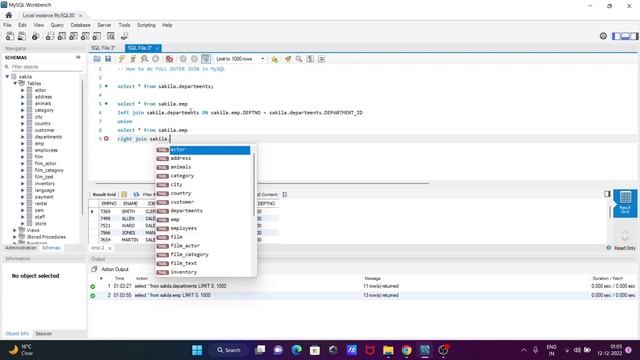Switch to the Session tab
This screenshot has width=640, height=360.
pos(43,333)
